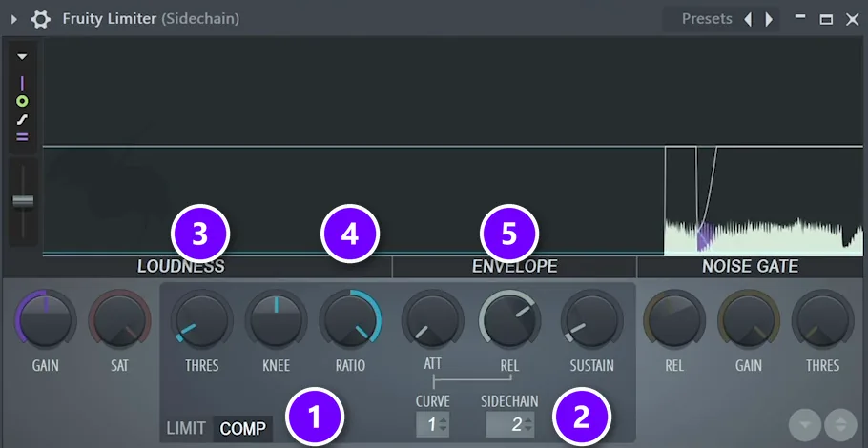
Task: Close the Fruity Limiter window
Action: pyautogui.click(x=853, y=19)
